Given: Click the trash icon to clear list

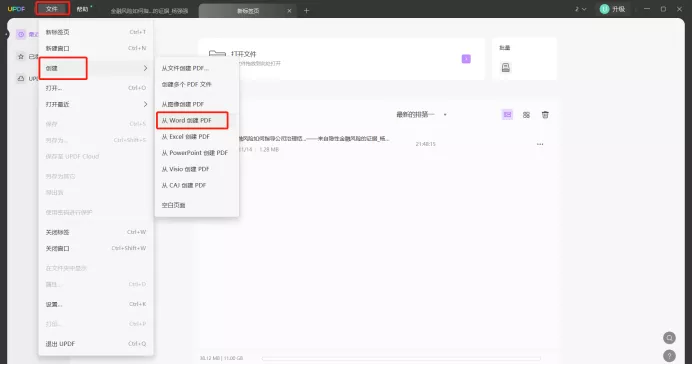Looking at the screenshot, I should click(x=545, y=115).
